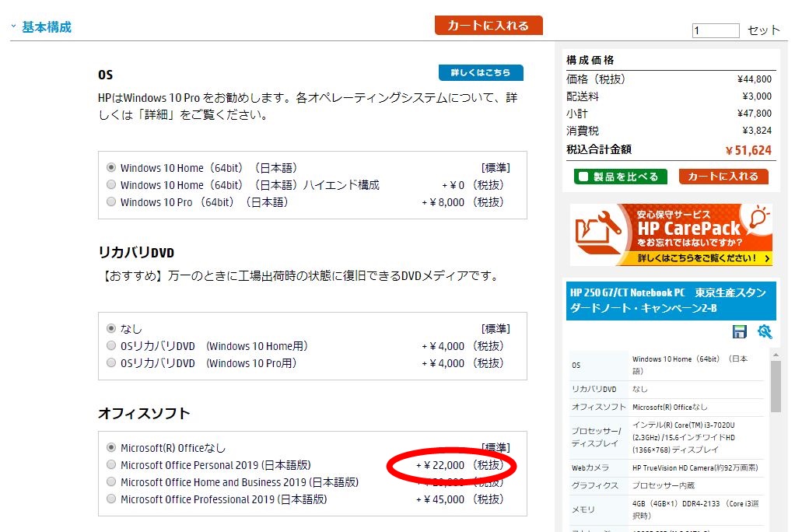Viewport: 795px width, 532px height.
Task: Click the 消費税 ¥3,824 row
Action: click(669, 131)
